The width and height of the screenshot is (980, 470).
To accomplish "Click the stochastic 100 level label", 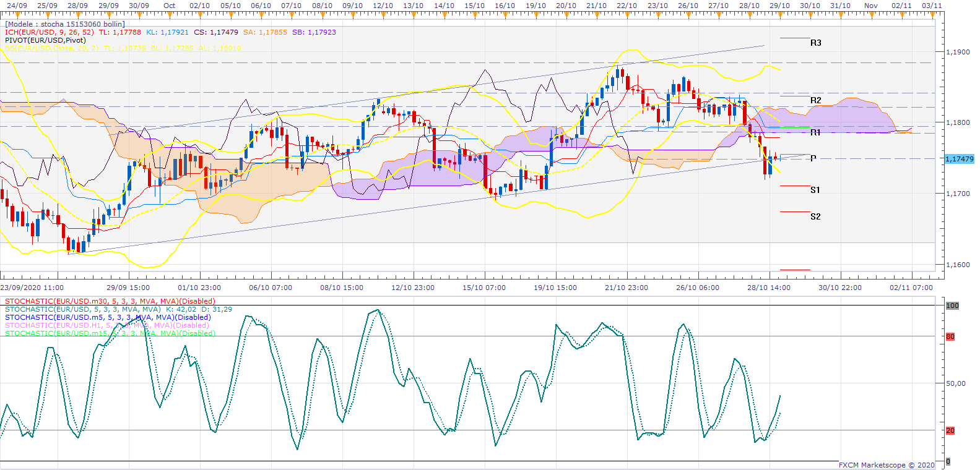I will coord(952,305).
